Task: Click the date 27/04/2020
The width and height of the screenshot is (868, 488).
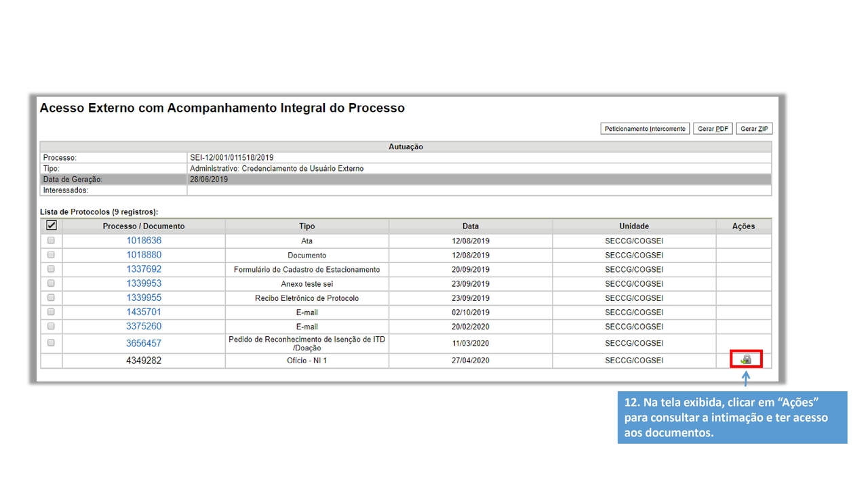Action: pos(471,361)
